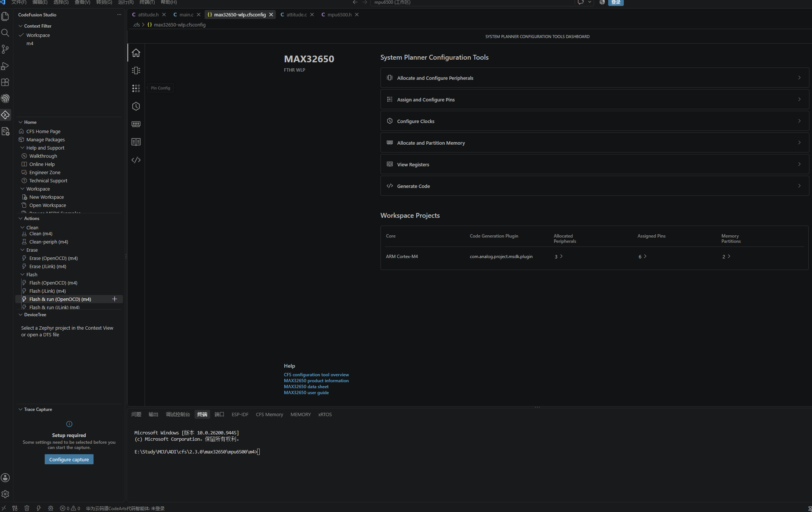Click the lightning flash icon in the status bar
The height and width of the screenshot is (512, 812).
click(x=39, y=508)
